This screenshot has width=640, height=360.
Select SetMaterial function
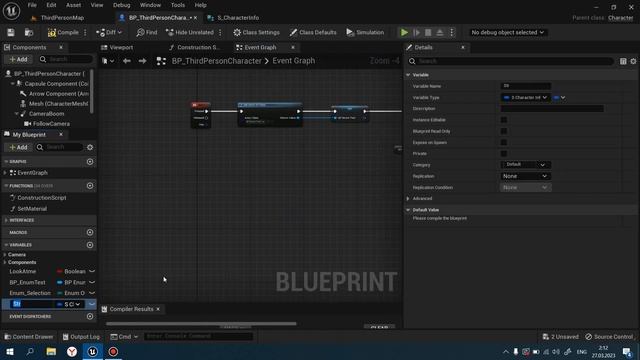tap(32, 209)
